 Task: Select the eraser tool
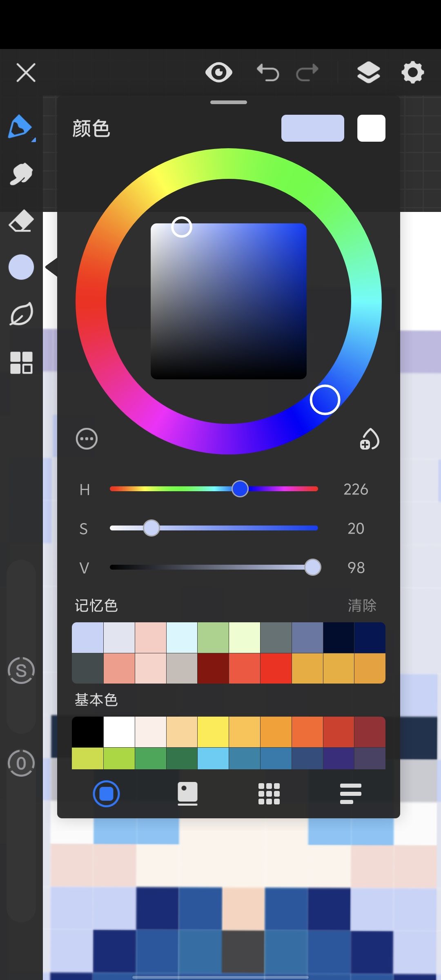[21, 221]
